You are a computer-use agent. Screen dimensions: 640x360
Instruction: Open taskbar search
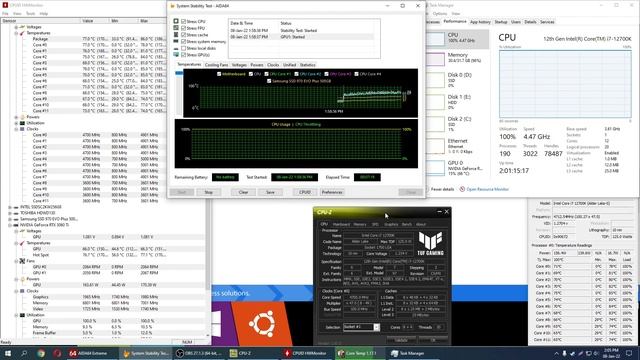click(x=24, y=353)
